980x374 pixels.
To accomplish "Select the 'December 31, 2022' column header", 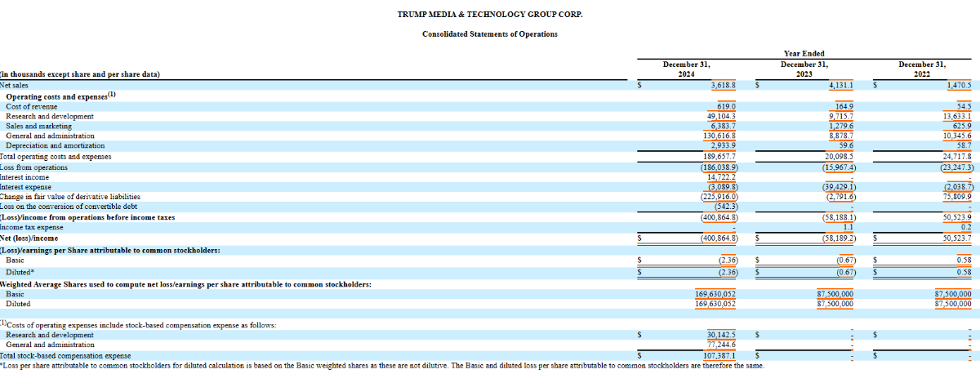I will [x=922, y=69].
